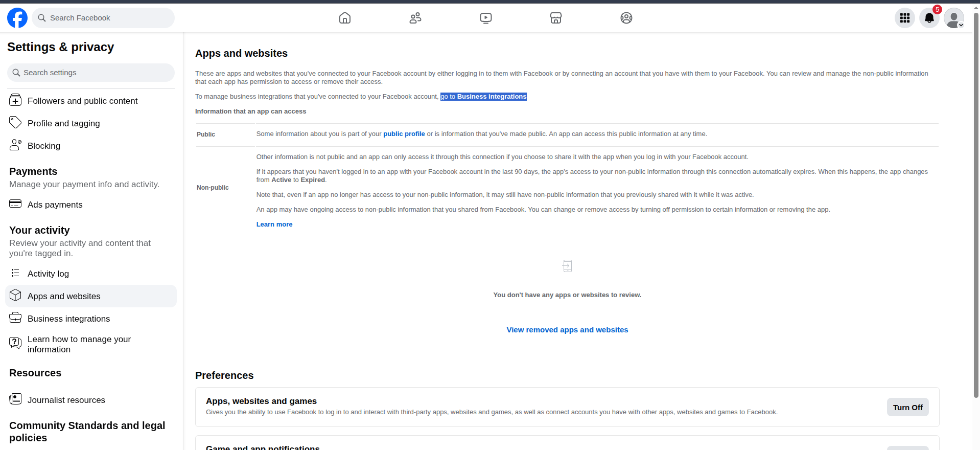Click Followers and public content icon
Viewport: 980px width, 450px height.
[15, 100]
